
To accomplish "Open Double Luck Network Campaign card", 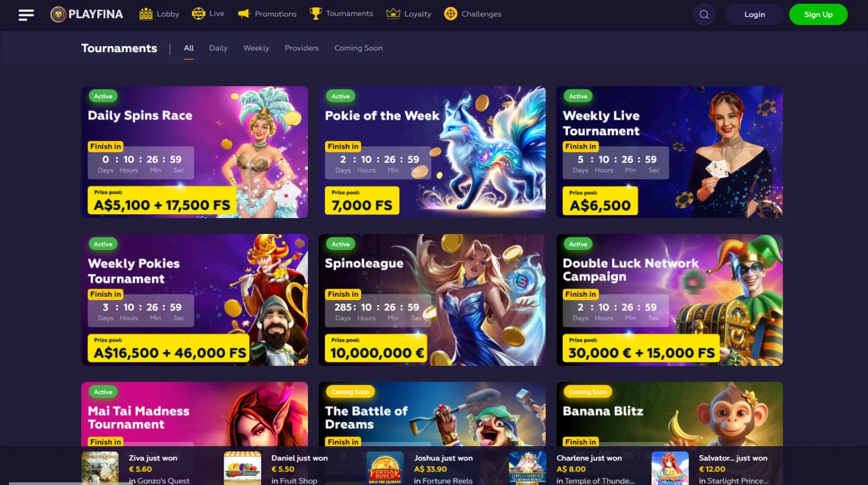I will [x=670, y=300].
